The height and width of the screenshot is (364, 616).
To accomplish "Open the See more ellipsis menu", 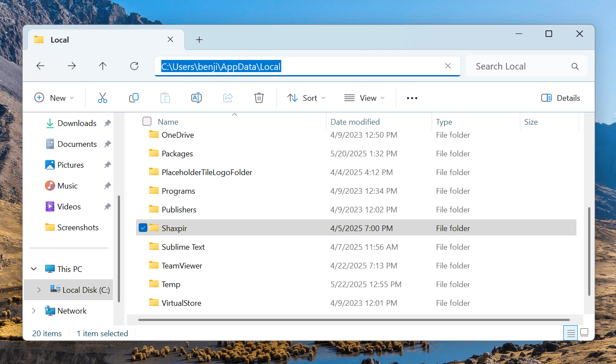I will tap(412, 98).
